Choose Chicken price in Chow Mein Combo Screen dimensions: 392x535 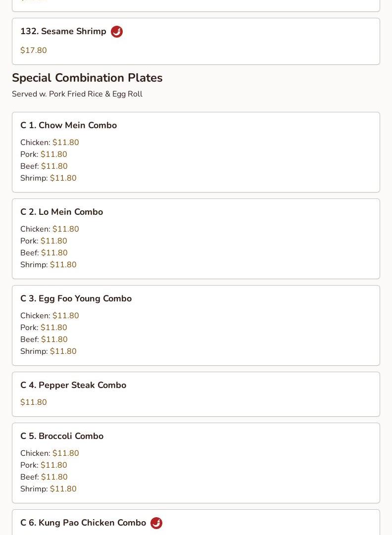click(65, 143)
